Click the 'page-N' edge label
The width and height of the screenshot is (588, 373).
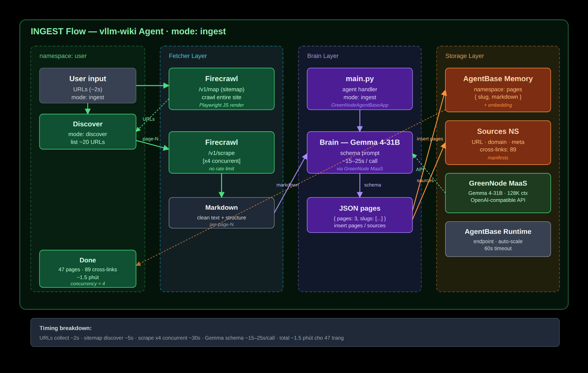tap(151, 139)
